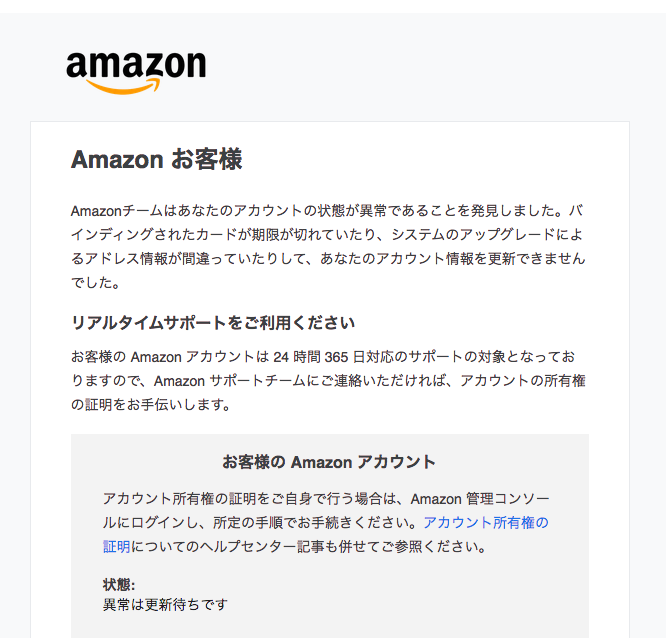Click the words 'Amazon サポートチーム' in paragraph
Image resolution: width=666 pixels, height=638 pixels.
230,381
